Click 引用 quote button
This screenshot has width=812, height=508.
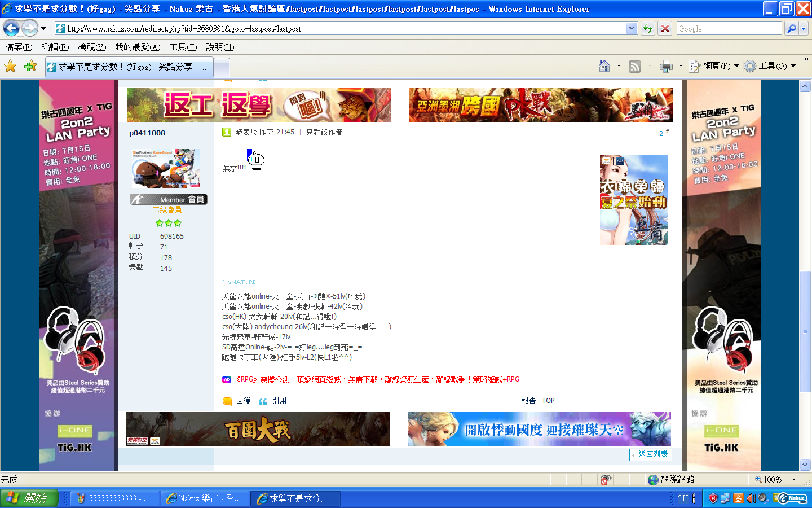[272, 401]
